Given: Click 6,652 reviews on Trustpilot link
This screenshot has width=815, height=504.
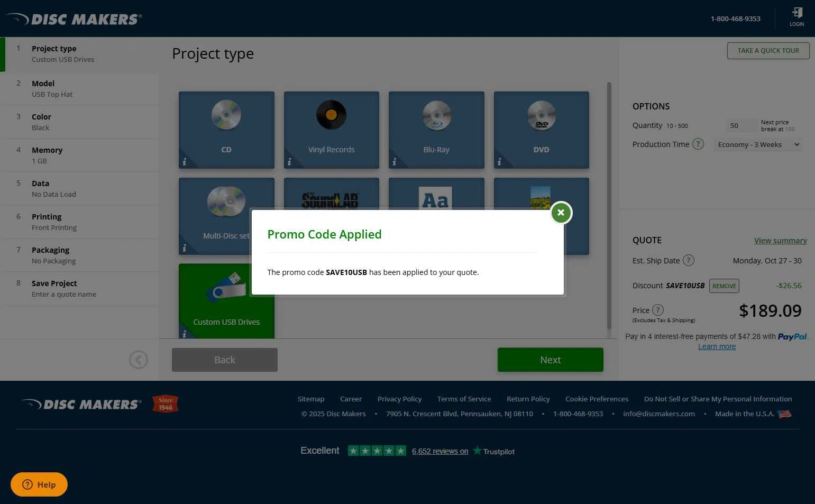Looking at the screenshot, I should click(440, 451).
